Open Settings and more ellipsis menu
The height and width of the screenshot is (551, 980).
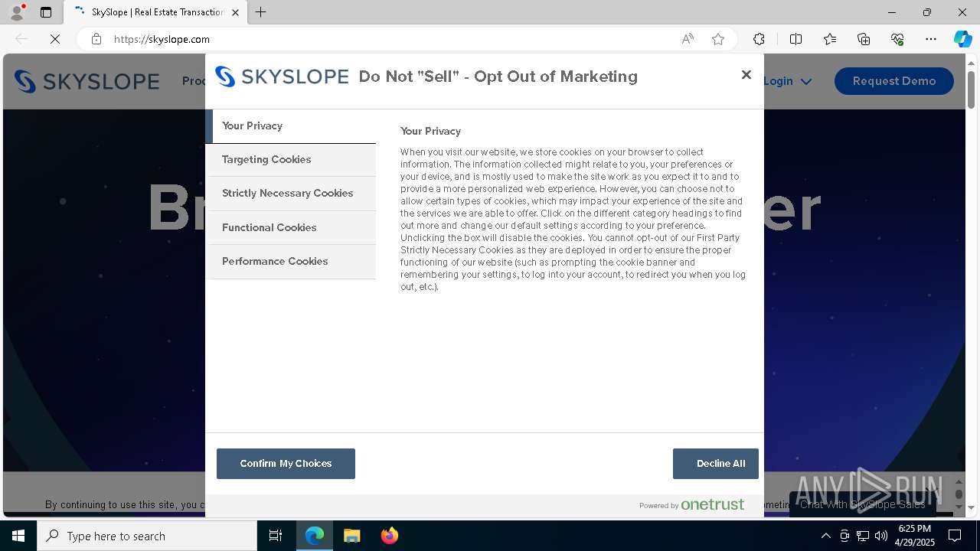(x=931, y=39)
